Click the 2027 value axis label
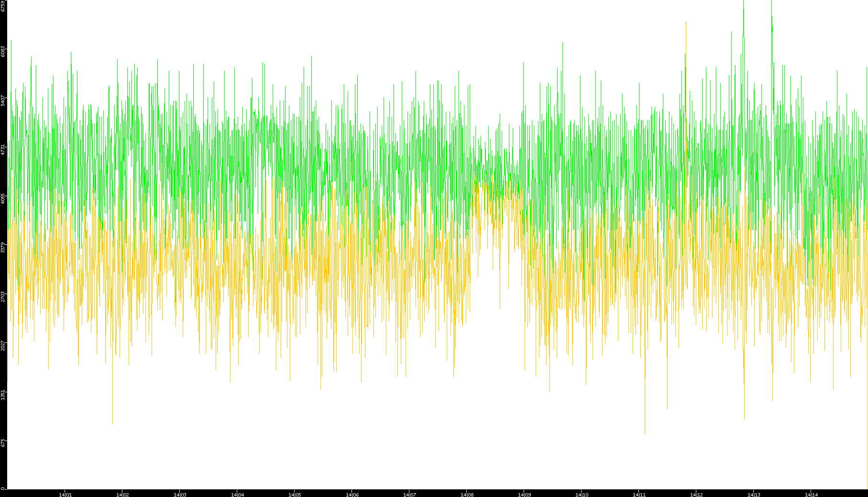The width and height of the screenshot is (868, 497). (3, 345)
